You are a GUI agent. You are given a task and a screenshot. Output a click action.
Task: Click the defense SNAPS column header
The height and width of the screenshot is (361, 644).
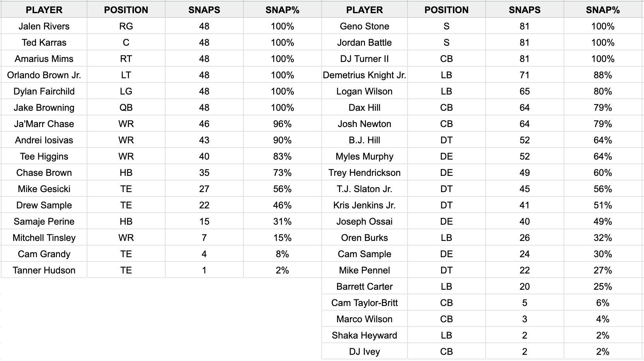click(x=524, y=10)
